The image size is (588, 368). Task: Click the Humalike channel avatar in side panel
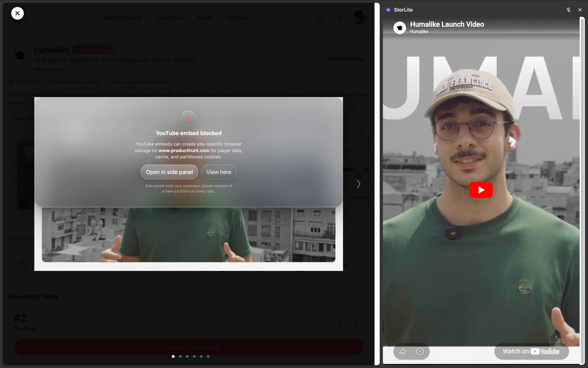400,28
